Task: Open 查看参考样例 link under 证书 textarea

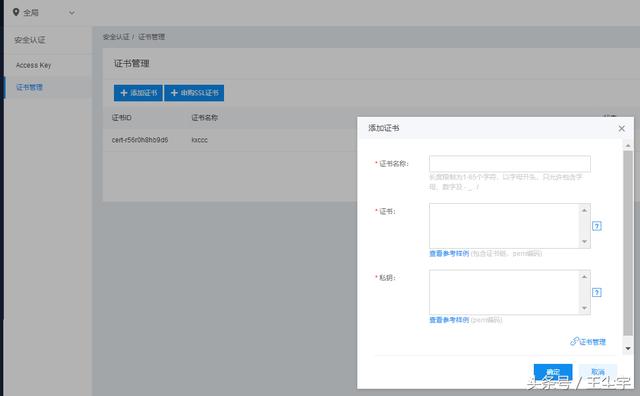Action: click(x=449, y=254)
